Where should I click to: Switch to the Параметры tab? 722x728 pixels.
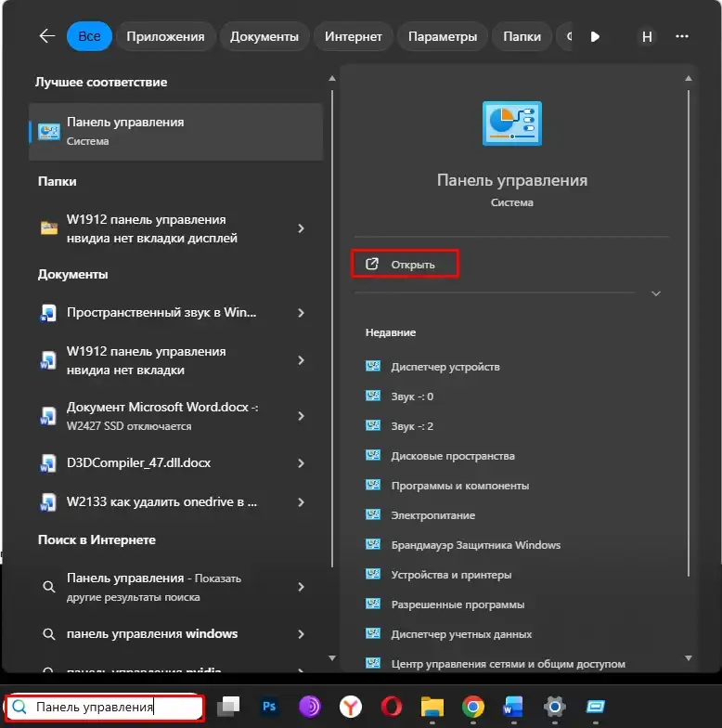pyautogui.click(x=442, y=36)
